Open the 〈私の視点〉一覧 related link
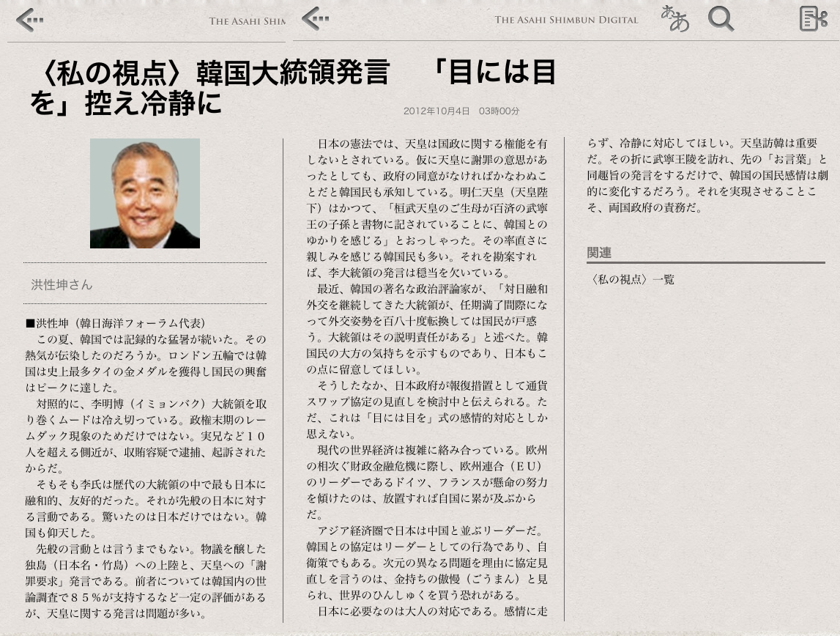840x636 pixels. pyautogui.click(x=631, y=279)
